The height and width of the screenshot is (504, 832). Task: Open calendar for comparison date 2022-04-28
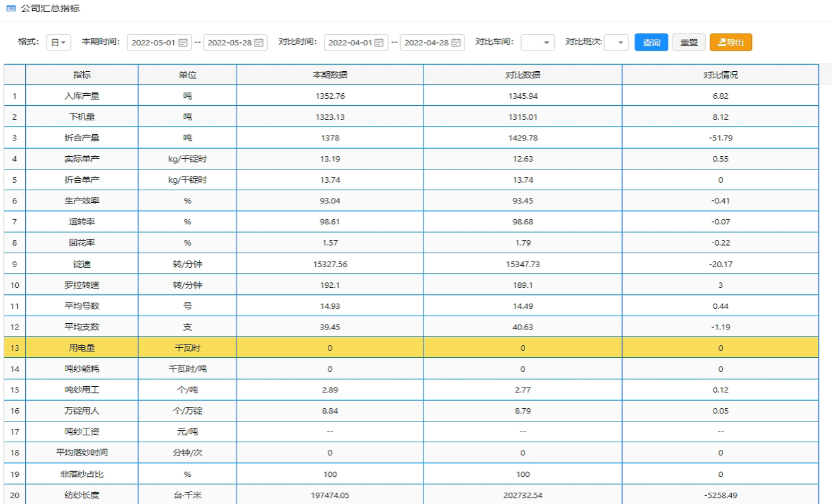coord(455,43)
